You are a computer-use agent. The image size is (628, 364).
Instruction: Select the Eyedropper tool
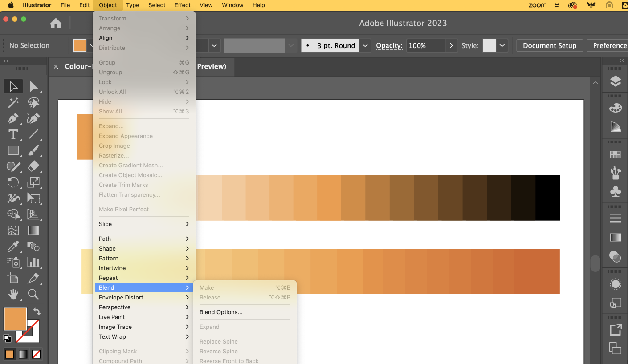(13, 247)
